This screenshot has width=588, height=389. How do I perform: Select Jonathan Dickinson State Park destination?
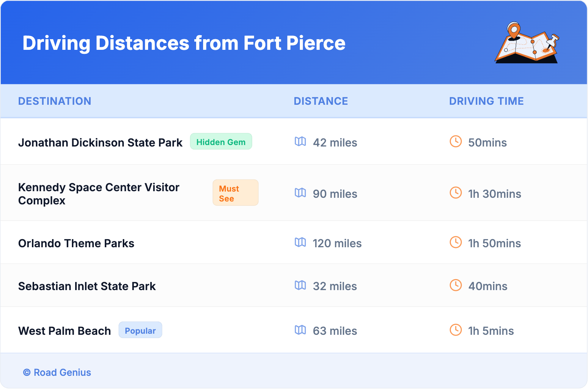pyautogui.click(x=100, y=142)
